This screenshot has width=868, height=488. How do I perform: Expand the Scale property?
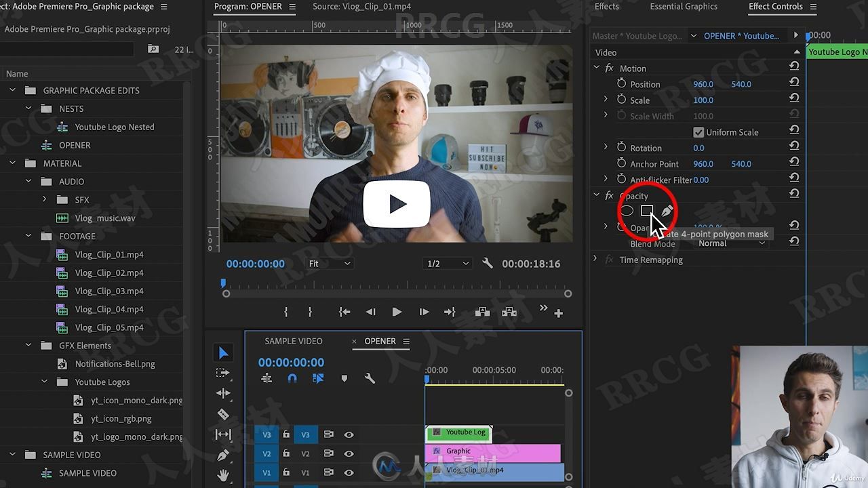coord(606,100)
